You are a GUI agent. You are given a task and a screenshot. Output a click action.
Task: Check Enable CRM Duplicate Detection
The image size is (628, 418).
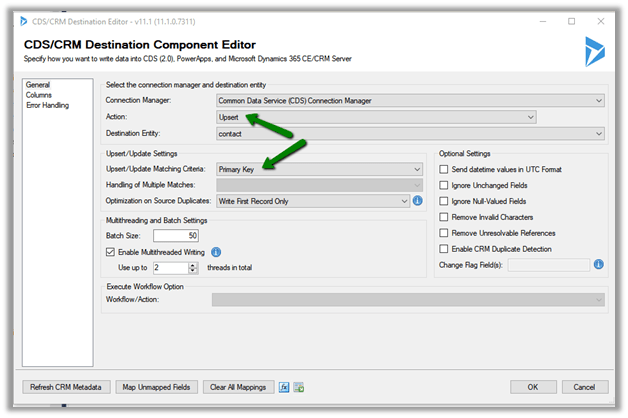[445, 247]
